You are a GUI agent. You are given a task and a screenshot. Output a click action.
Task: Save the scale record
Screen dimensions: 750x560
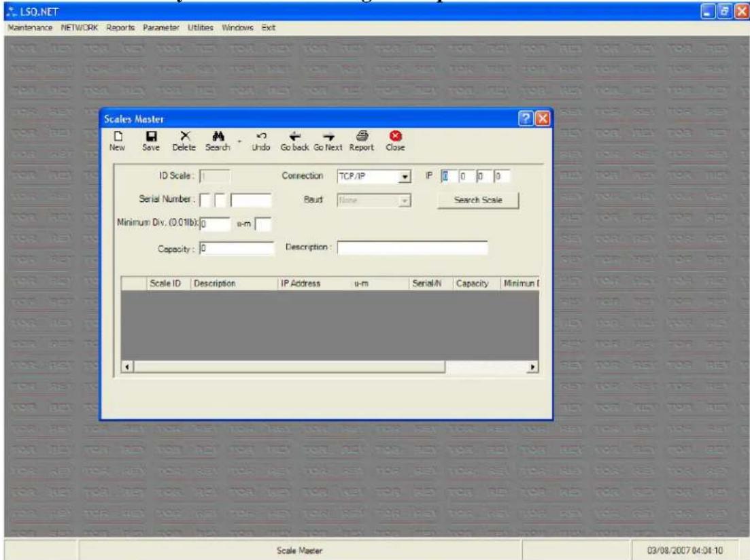point(151,141)
